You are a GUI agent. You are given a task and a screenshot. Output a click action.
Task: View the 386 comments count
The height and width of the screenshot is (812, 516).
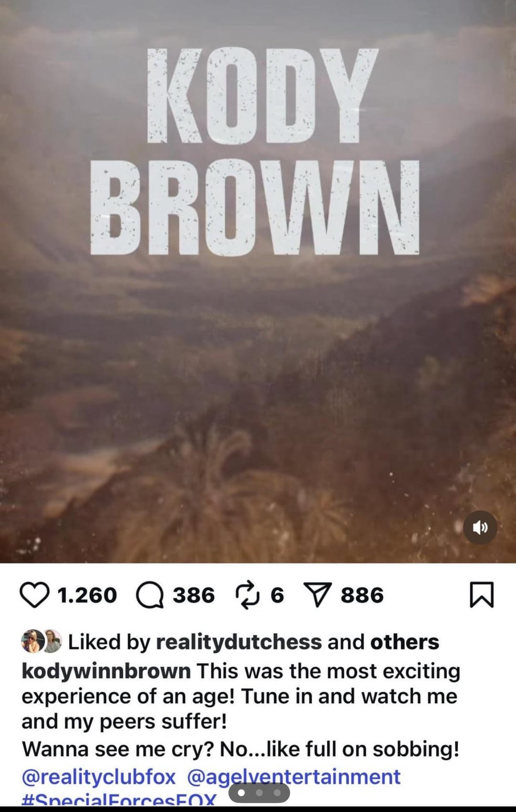tap(193, 595)
